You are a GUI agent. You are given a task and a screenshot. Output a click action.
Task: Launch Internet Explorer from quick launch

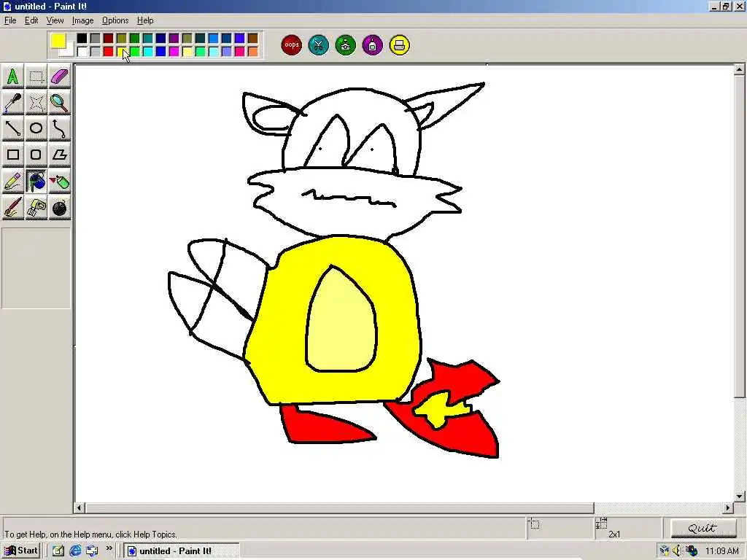coord(75,551)
